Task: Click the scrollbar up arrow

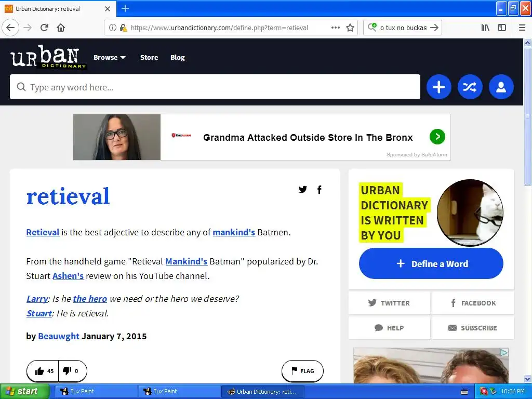Action: (527, 43)
